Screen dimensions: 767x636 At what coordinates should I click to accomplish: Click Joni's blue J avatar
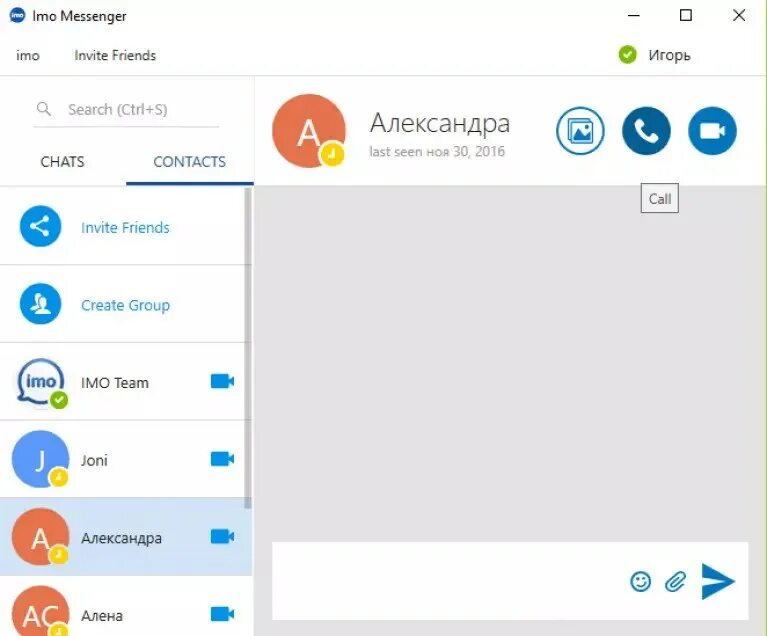(41, 459)
